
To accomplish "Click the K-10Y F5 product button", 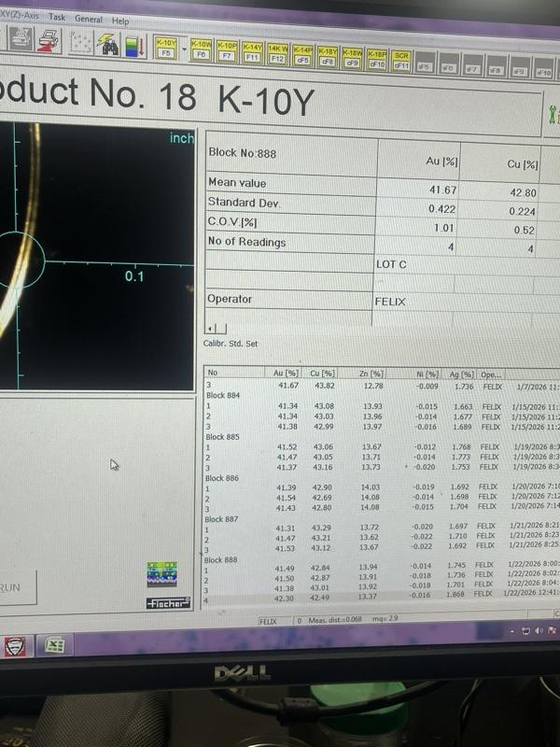I will tap(166, 48).
